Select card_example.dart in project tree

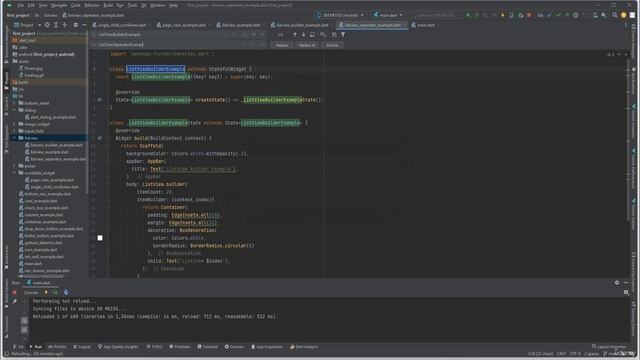click(x=40, y=201)
